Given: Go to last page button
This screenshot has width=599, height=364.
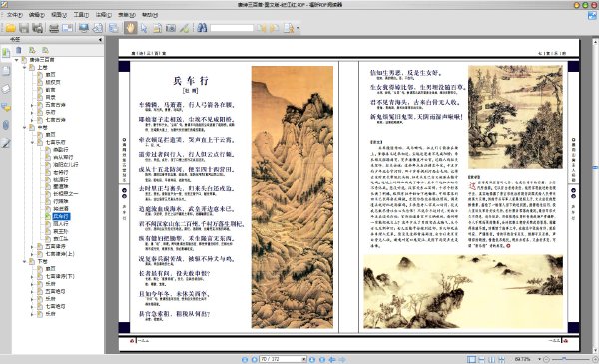Looking at the screenshot, I should (x=322, y=359).
